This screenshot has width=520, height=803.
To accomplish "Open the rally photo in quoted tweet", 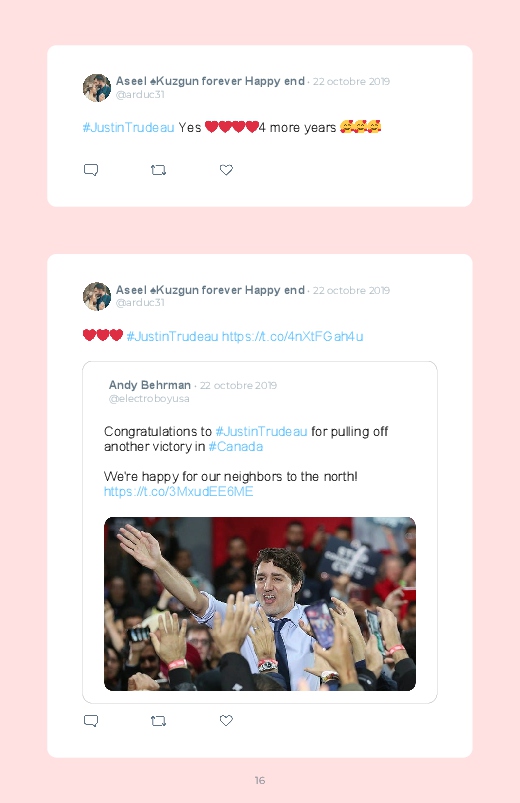I will [260, 604].
